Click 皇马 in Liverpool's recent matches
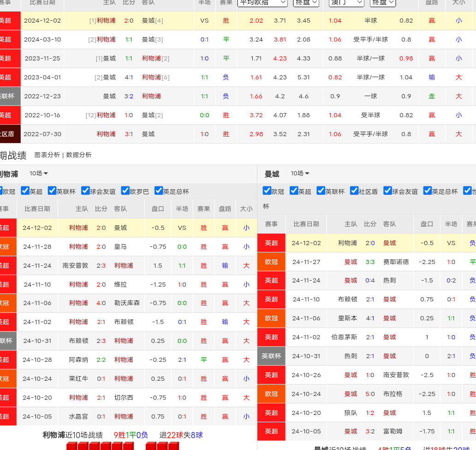Viewport: 476px width, 450px height. (120, 247)
